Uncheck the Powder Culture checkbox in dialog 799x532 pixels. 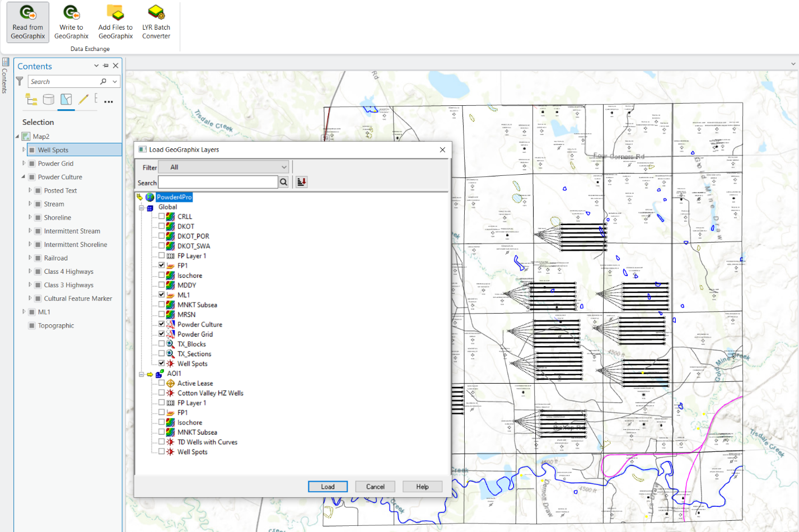(162, 324)
